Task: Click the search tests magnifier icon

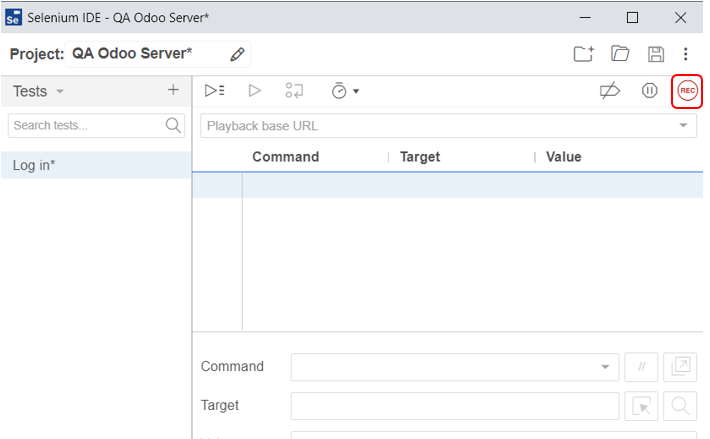Action: pyautogui.click(x=173, y=125)
